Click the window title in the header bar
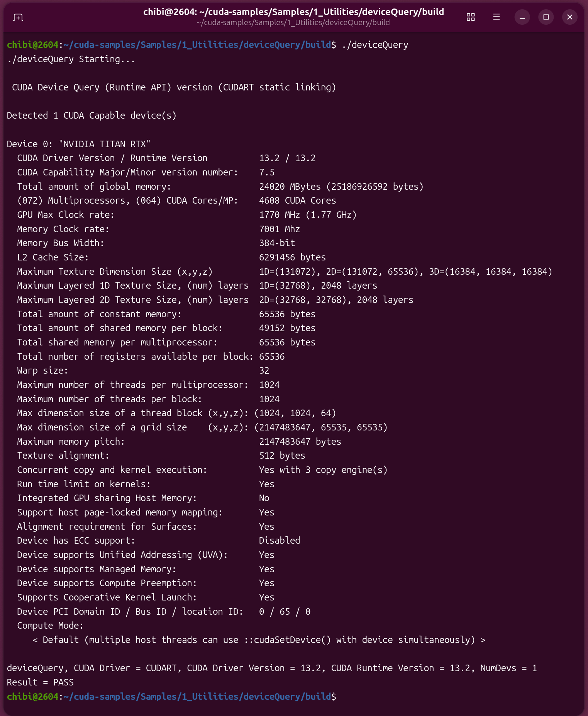Screen dimensions: 588x716 coord(293,12)
